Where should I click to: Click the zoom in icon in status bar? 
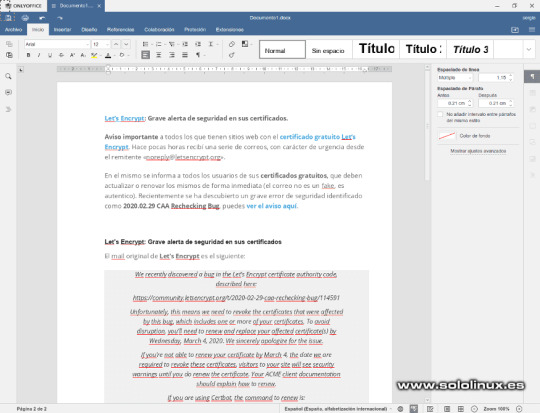(x=519, y=409)
